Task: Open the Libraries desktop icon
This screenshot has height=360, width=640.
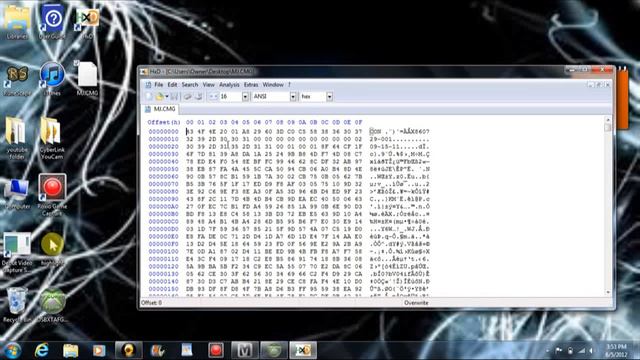Action: click(x=17, y=22)
